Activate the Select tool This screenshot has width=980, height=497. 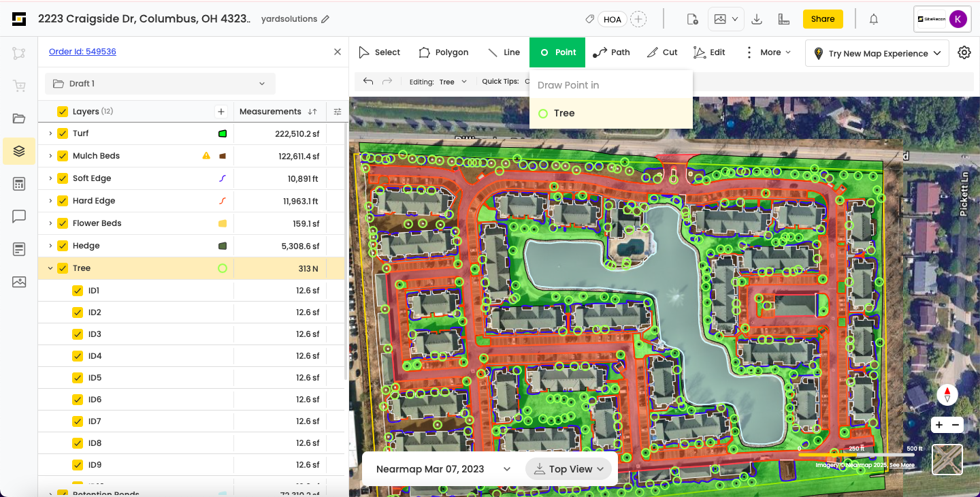click(380, 52)
